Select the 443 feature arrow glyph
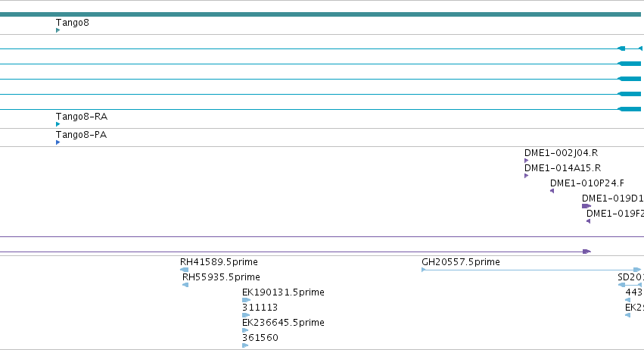644x350 pixels. tap(627, 300)
